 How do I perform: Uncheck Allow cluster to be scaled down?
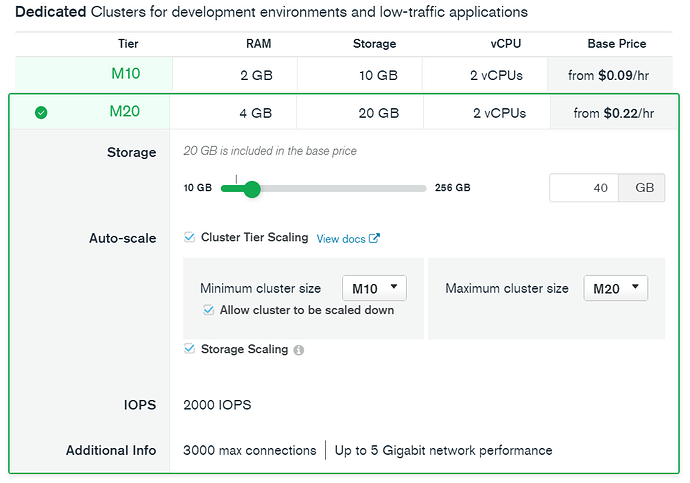[x=208, y=310]
